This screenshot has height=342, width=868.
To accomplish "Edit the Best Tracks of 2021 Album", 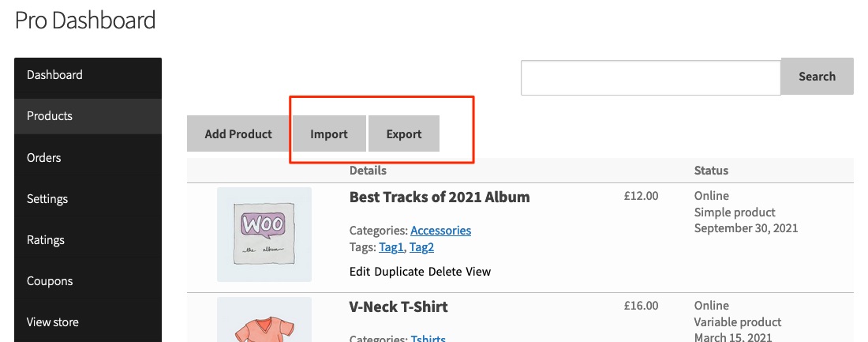I will 360,272.
